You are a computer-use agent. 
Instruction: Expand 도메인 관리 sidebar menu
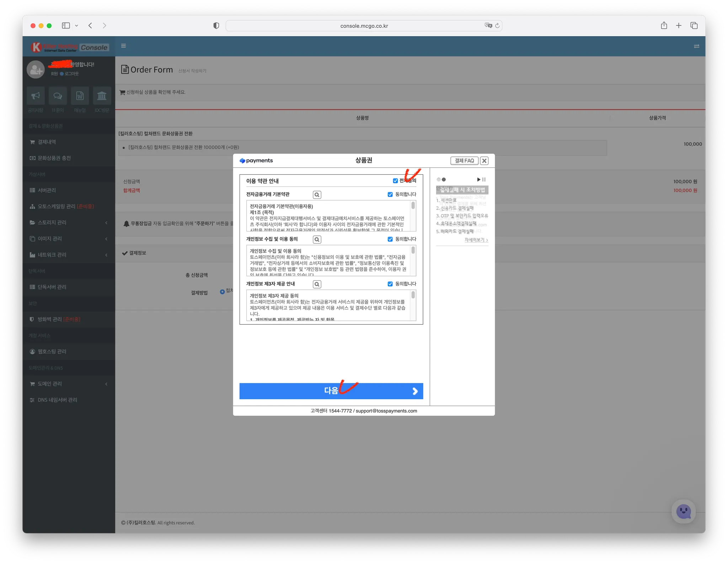[x=50, y=384]
